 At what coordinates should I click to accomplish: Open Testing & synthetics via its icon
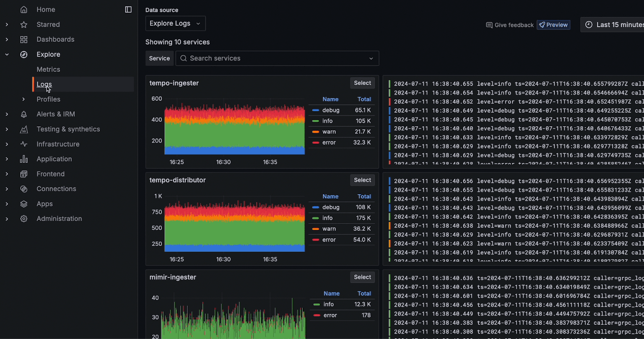[23, 129]
